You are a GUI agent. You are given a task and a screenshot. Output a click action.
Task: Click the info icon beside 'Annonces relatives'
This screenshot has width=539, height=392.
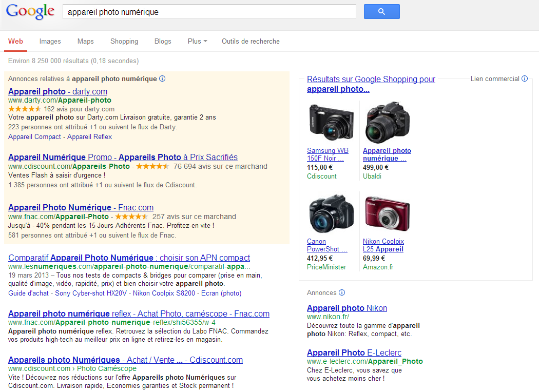[x=162, y=79]
